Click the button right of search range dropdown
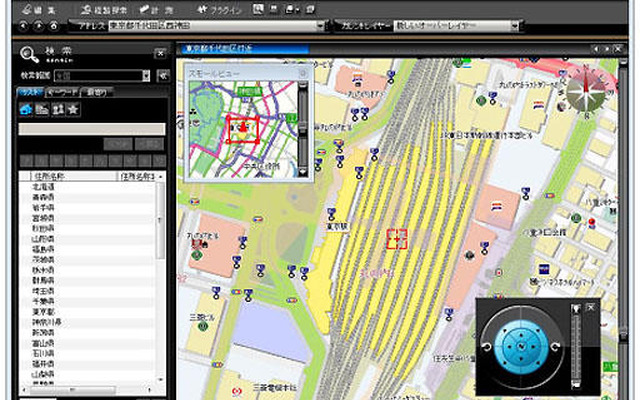 point(163,76)
